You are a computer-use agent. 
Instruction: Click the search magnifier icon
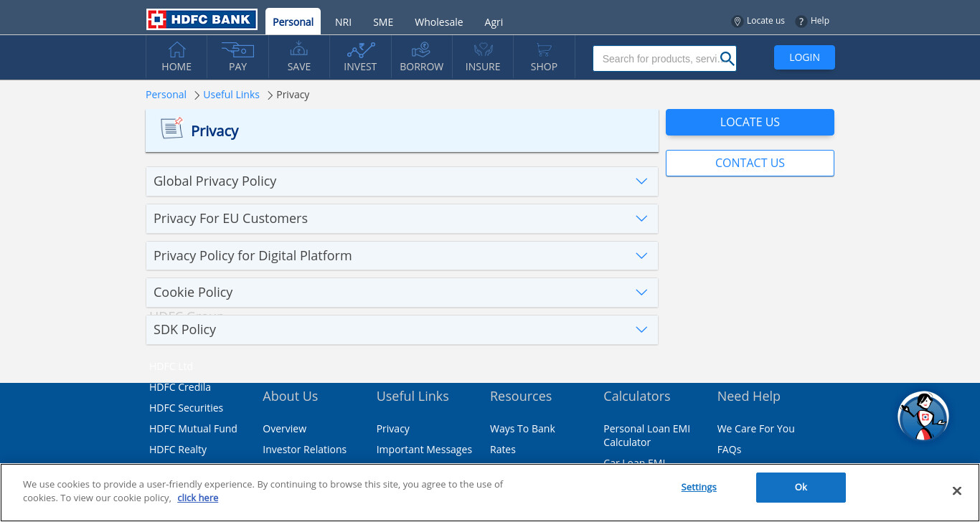(x=727, y=59)
